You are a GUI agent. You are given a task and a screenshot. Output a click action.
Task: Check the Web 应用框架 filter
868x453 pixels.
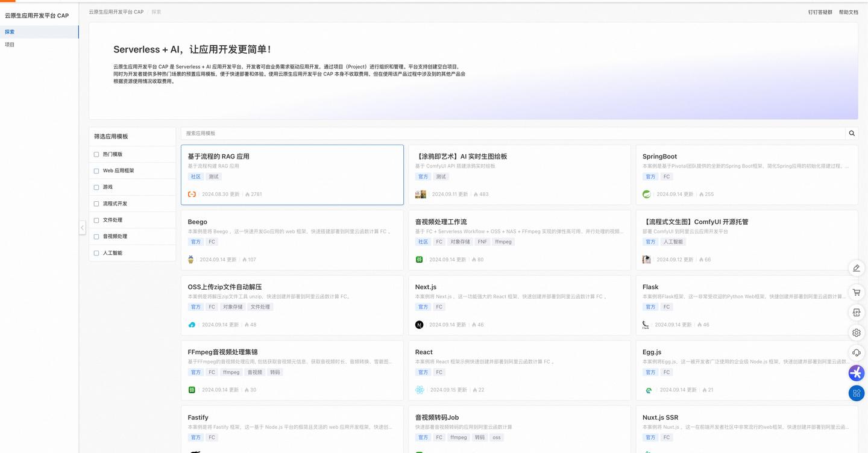(x=96, y=170)
